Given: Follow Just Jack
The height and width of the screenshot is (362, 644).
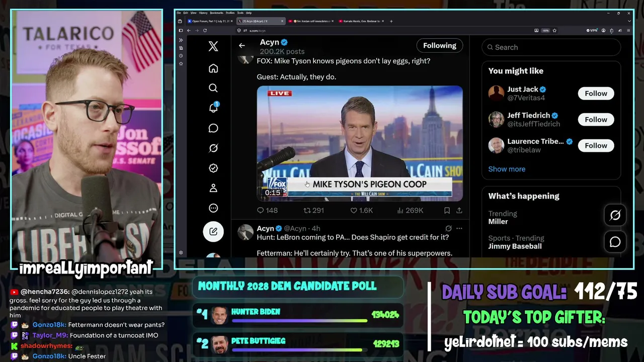Looking at the screenshot, I should [596, 94].
